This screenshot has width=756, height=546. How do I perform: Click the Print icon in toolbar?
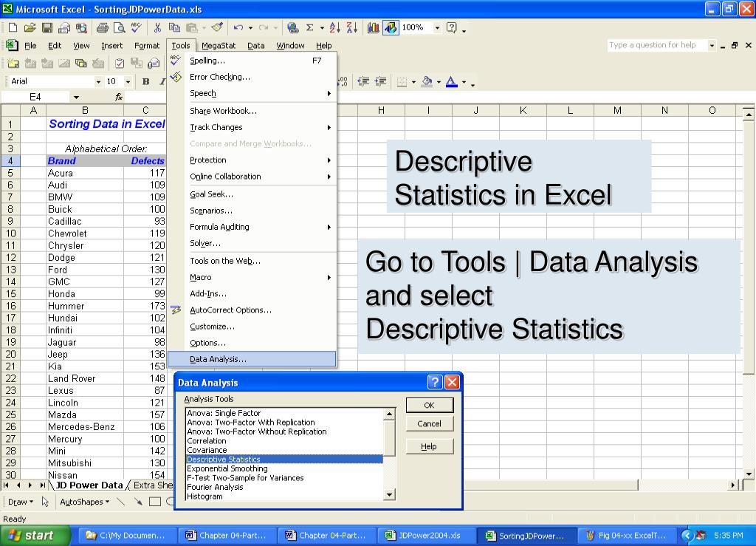pyautogui.click(x=102, y=27)
